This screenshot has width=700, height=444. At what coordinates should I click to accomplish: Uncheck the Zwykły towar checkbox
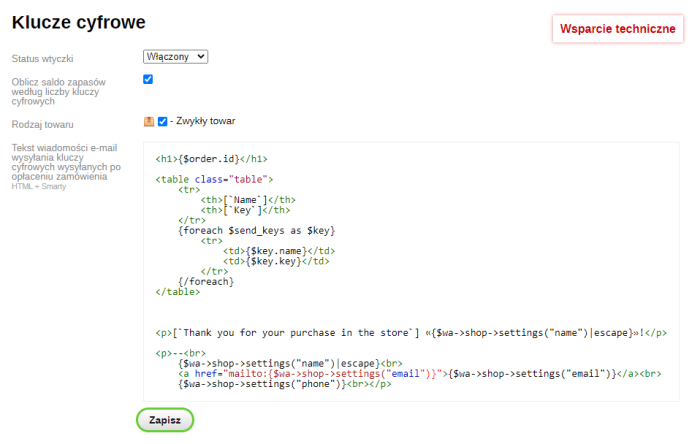[162, 122]
